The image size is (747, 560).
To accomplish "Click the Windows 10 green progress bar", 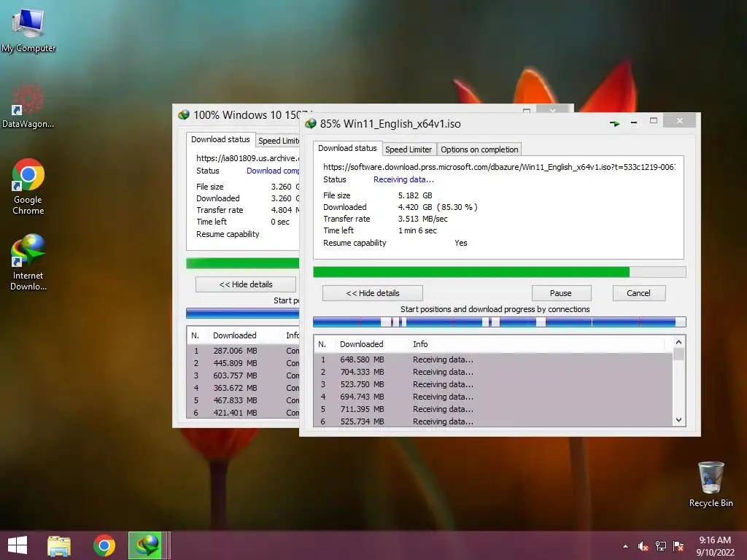I will [242, 263].
